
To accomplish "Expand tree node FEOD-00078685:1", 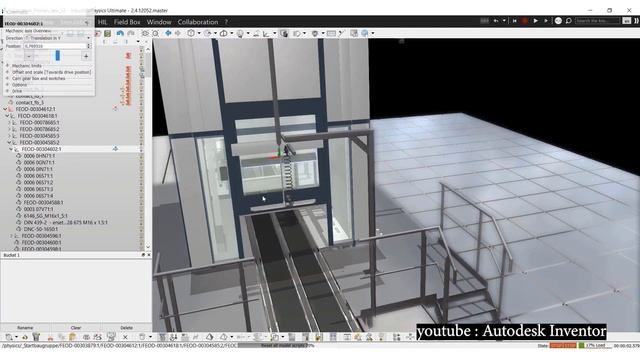I will pyautogui.click(x=9, y=122).
